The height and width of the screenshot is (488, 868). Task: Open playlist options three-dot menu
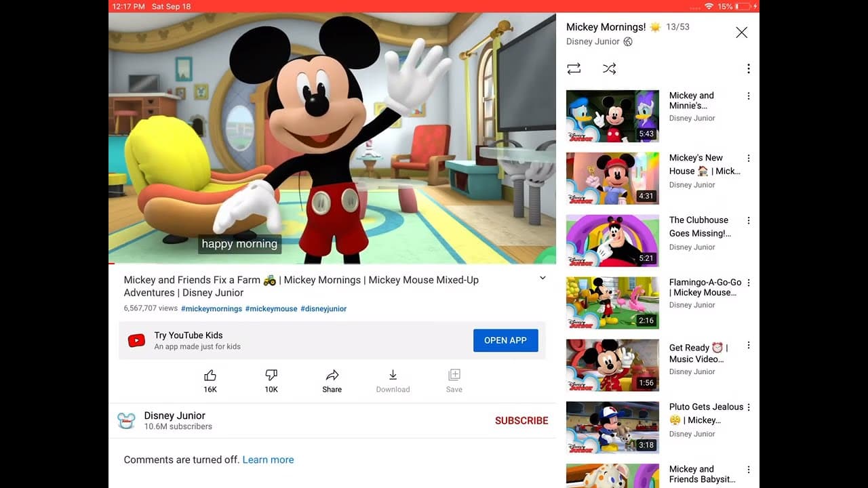749,68
